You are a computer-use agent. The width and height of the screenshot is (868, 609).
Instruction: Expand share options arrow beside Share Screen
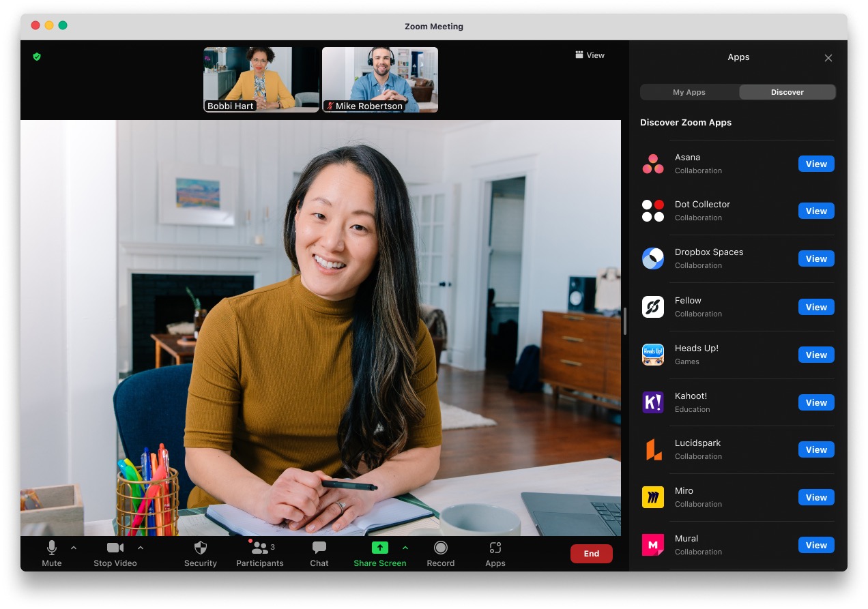pyautogui.click(x=405, y=548)
